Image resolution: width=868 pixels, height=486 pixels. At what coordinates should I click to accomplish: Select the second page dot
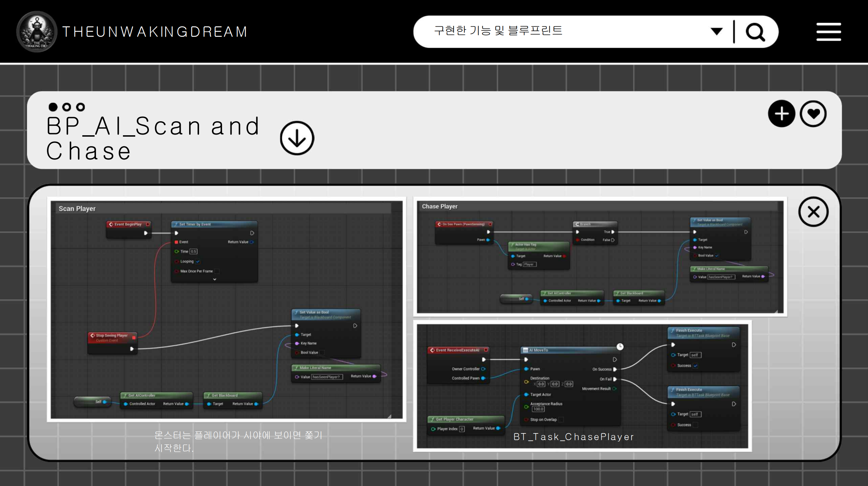(x=67, y=107)
